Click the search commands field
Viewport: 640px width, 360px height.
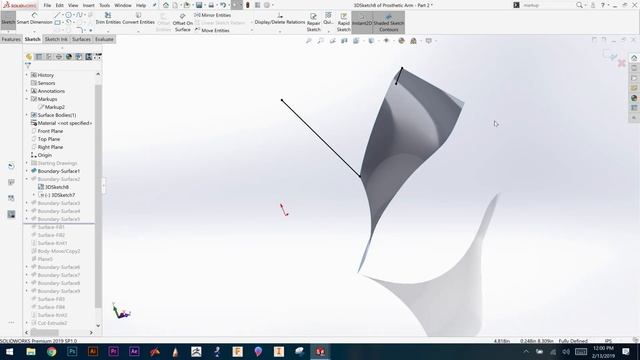548,5
